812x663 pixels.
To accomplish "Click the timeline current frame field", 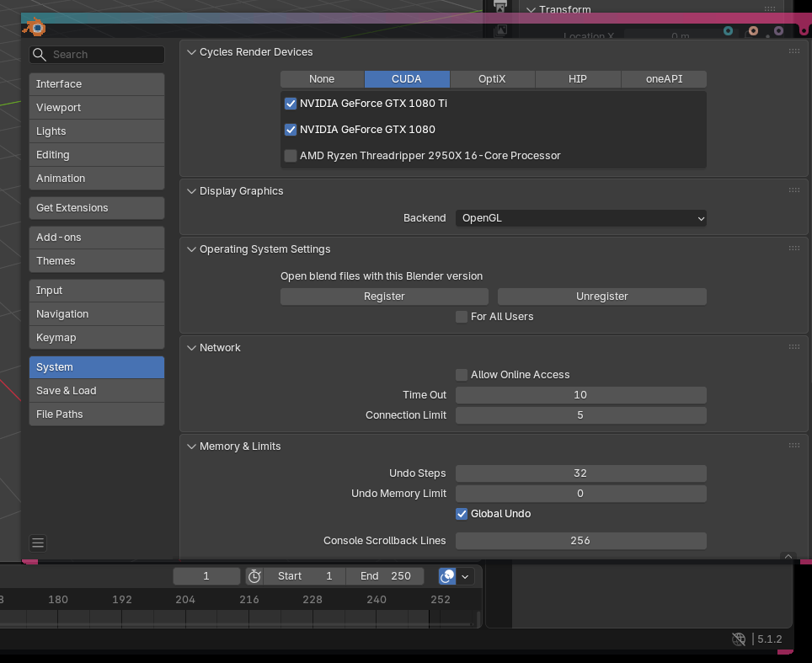I will point(206,576).
